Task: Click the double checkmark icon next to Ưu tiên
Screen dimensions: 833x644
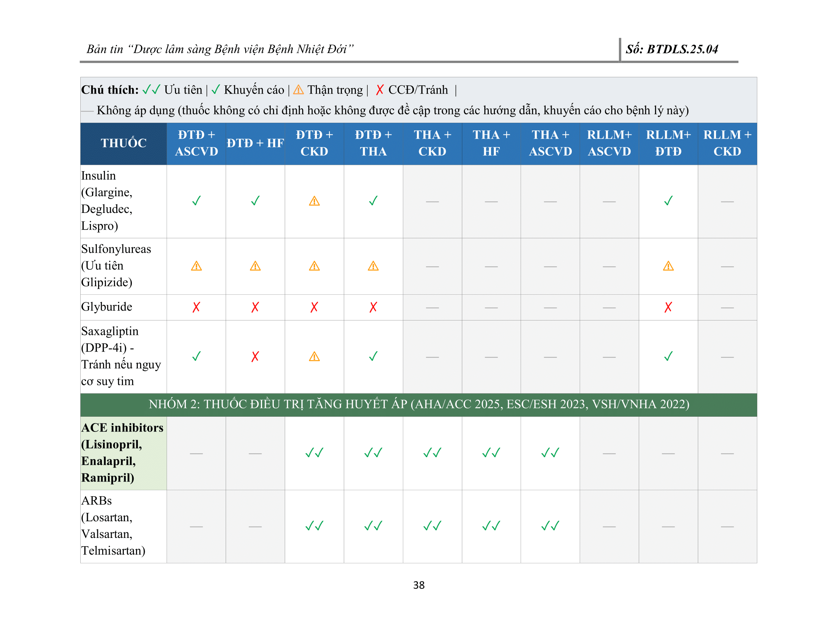Action: coord(151,90)
